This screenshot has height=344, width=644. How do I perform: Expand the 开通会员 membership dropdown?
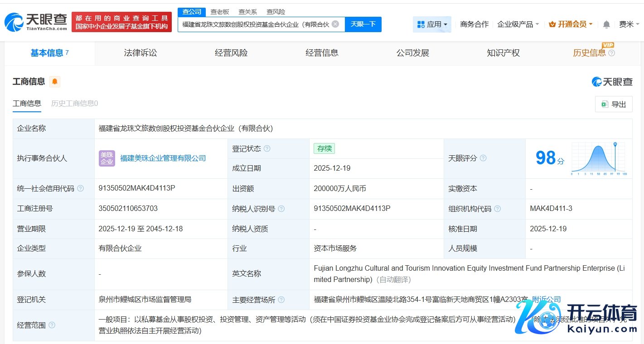point(571,24)
